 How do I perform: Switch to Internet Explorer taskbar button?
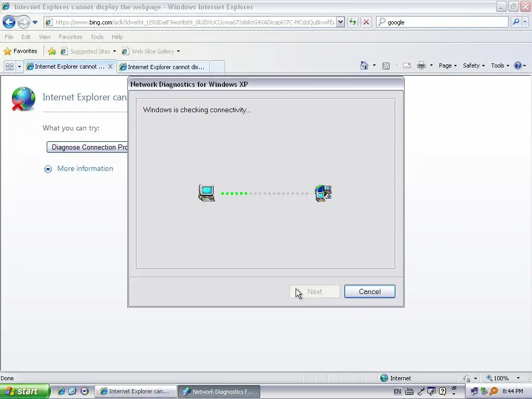136,392
